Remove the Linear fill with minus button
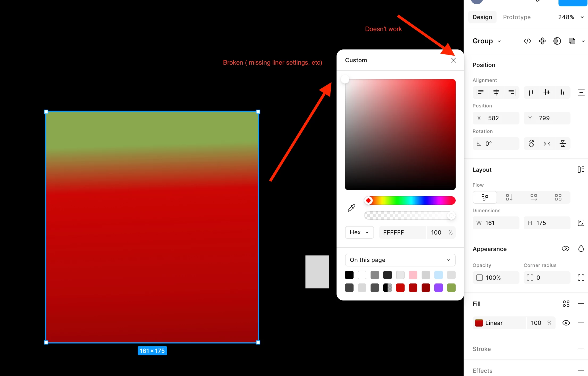Image resolution: width=588 pixels, height=376 pixels. pyautogui.click(x=581, y=323)
